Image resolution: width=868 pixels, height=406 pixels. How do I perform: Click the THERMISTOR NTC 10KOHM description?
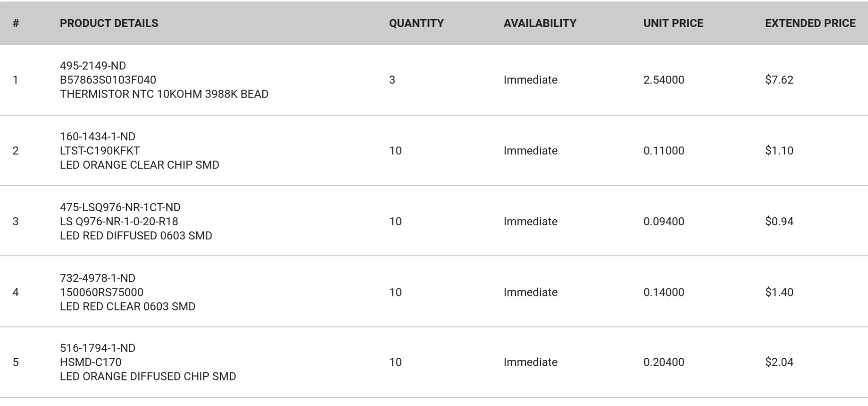(x=164, y=94)
